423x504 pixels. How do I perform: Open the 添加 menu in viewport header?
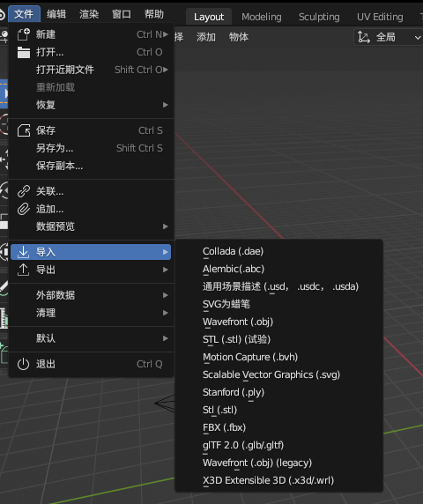tap(206, 37)
